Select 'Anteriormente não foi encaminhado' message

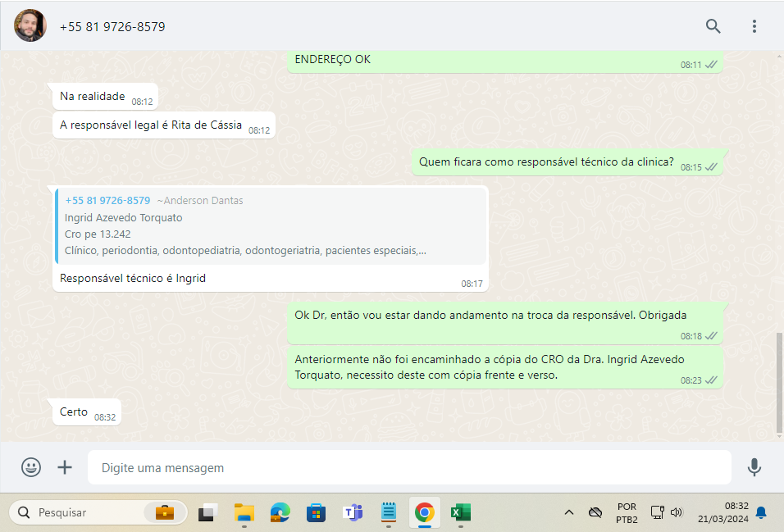pyautogui.click(x=505, y=368)
